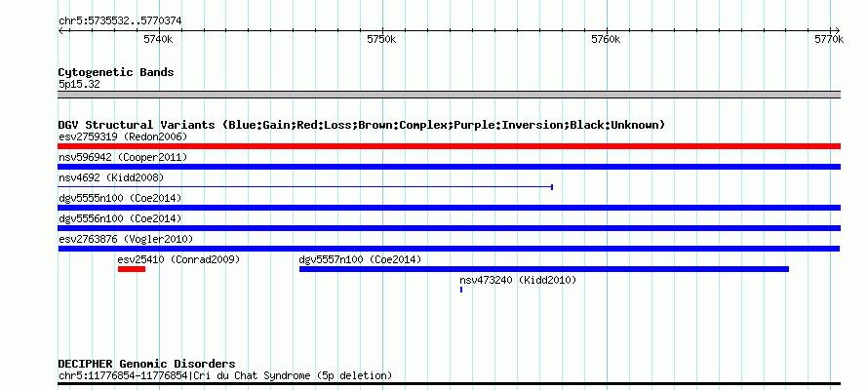Click the thin nsv4692 Kidd2008 line
Screen dimensions: 868x390
[x=305, y=187]
